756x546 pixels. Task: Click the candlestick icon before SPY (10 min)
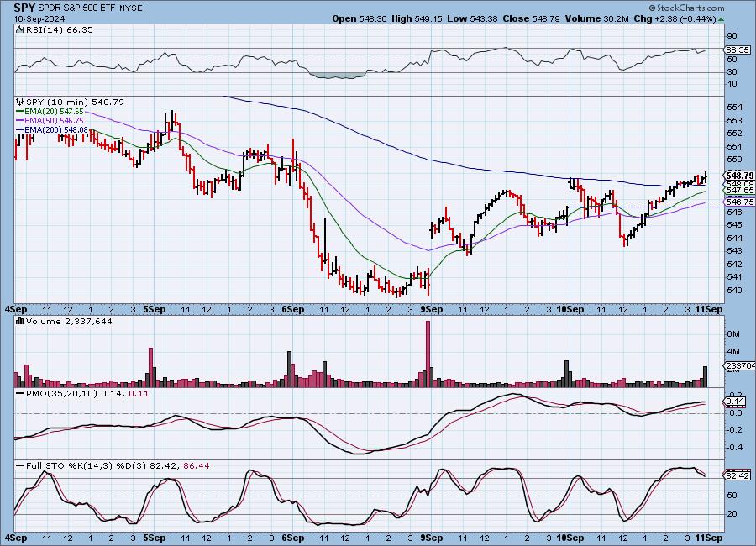(20, 102)
